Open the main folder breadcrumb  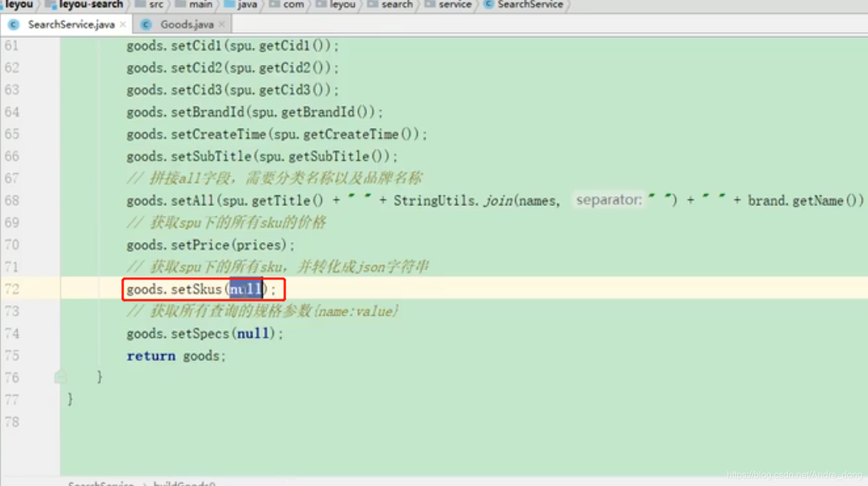[x=201, y=5]
